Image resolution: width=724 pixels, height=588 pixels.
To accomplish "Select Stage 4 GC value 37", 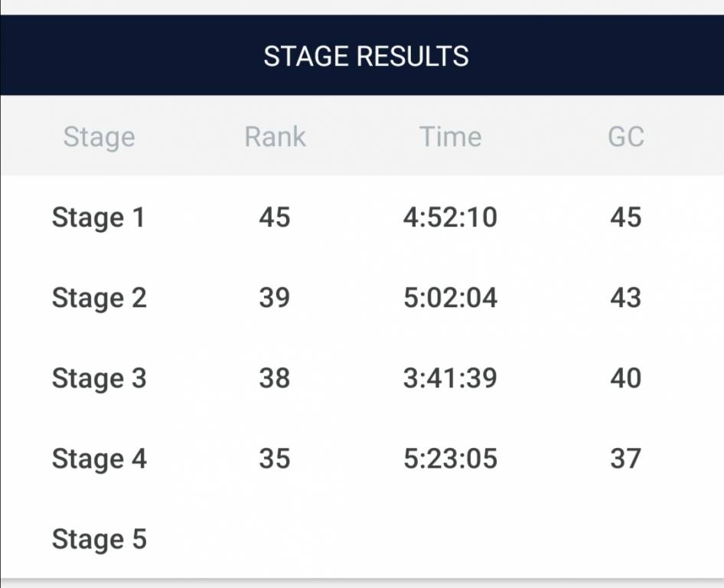I will click(625, 458).
